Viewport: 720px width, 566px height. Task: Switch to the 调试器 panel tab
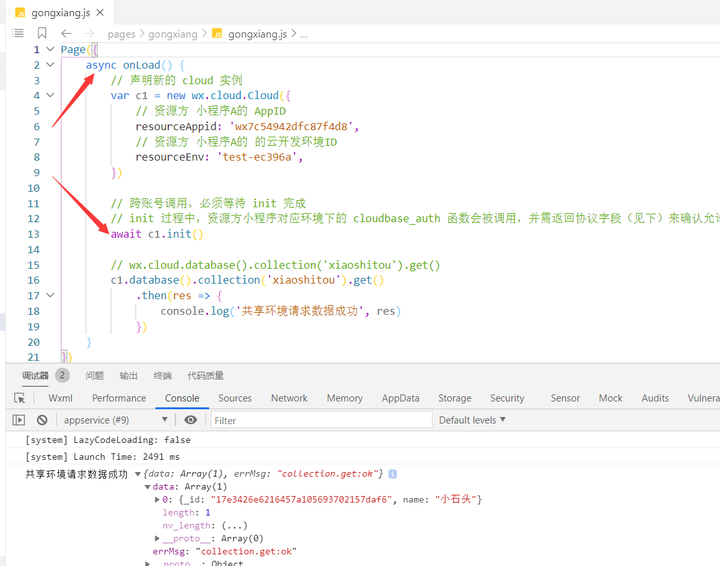point(35,375)
